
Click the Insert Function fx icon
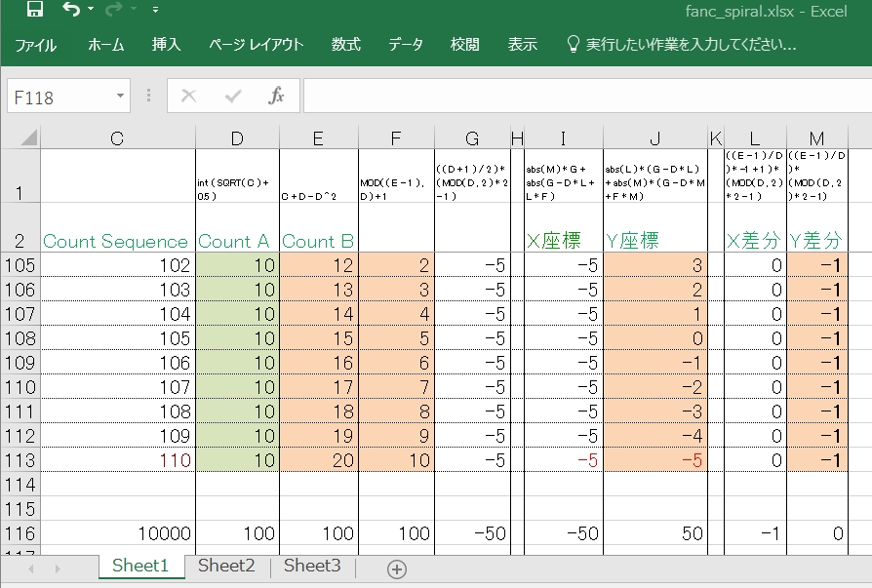pyautogui.click(x=276, y=97)
